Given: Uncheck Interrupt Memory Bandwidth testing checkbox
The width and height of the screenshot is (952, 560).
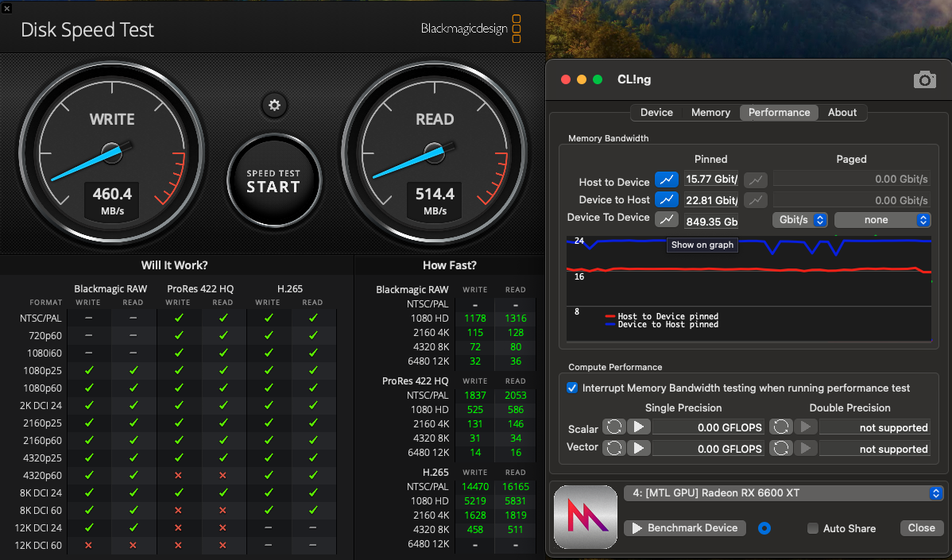Looking at the screenshot, I should (x=572, y=388).
